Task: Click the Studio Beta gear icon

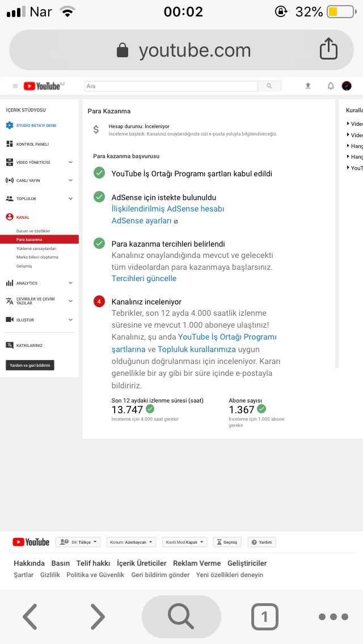Action: click(x=10, y=125)
